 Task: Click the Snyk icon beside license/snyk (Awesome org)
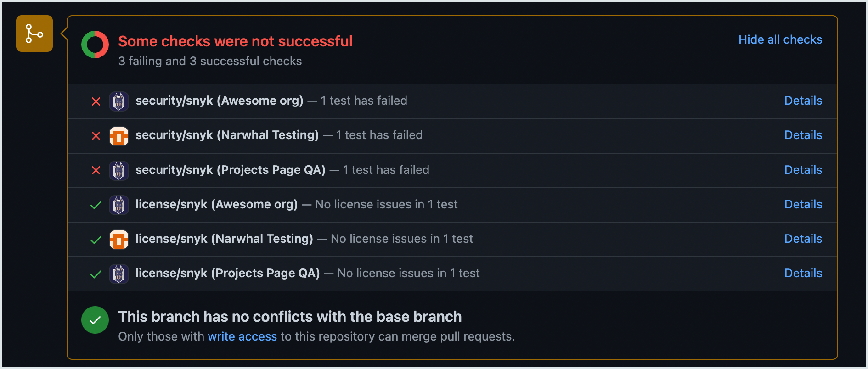tap(118, 205)
